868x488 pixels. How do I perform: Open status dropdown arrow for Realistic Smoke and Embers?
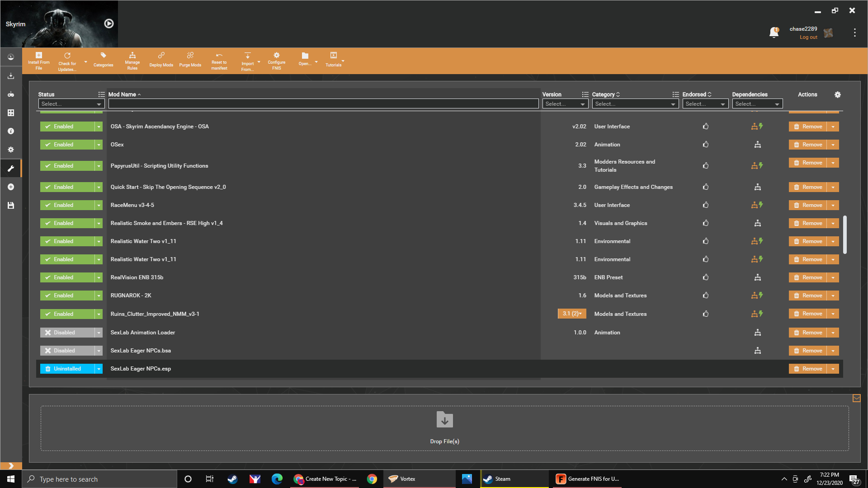(x=99, y=223)
